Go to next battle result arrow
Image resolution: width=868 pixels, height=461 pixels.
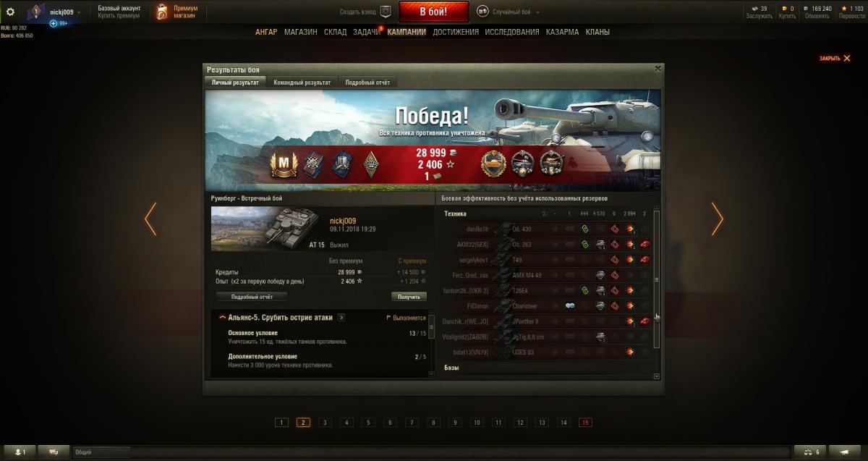717,219
